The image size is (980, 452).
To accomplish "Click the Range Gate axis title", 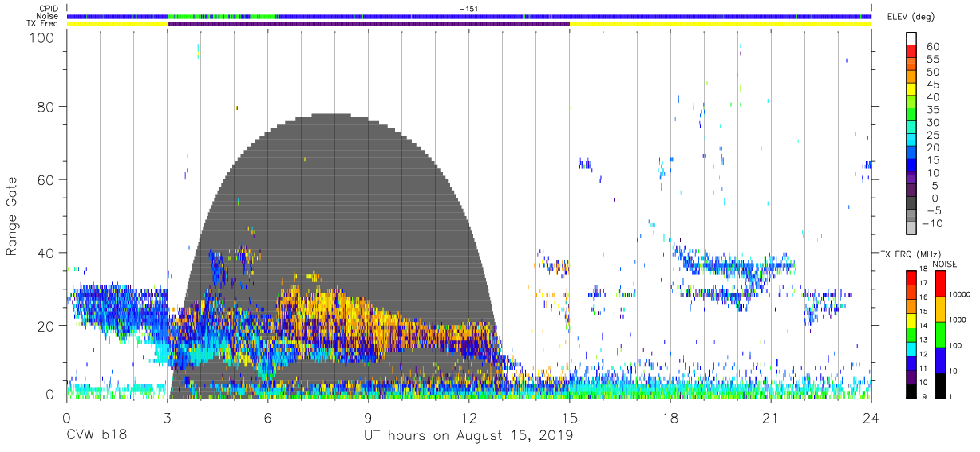I will coord(12,216).
